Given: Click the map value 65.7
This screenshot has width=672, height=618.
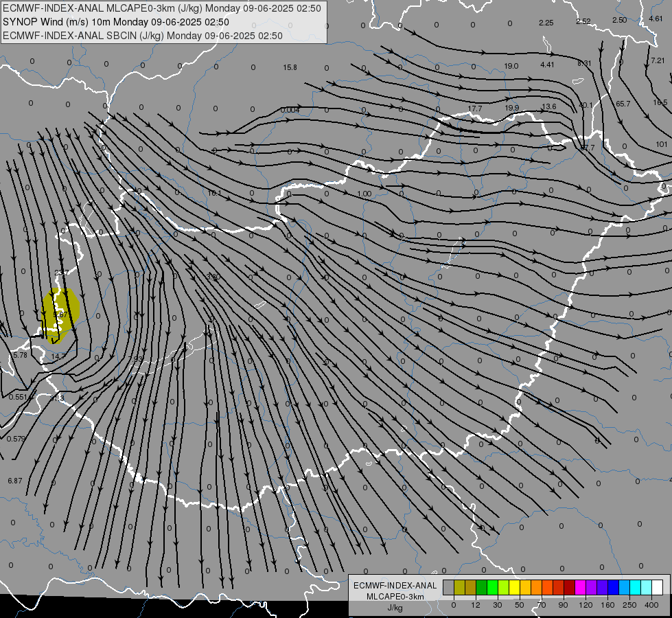Looking at the screenshot, I should tap(623, 104).
